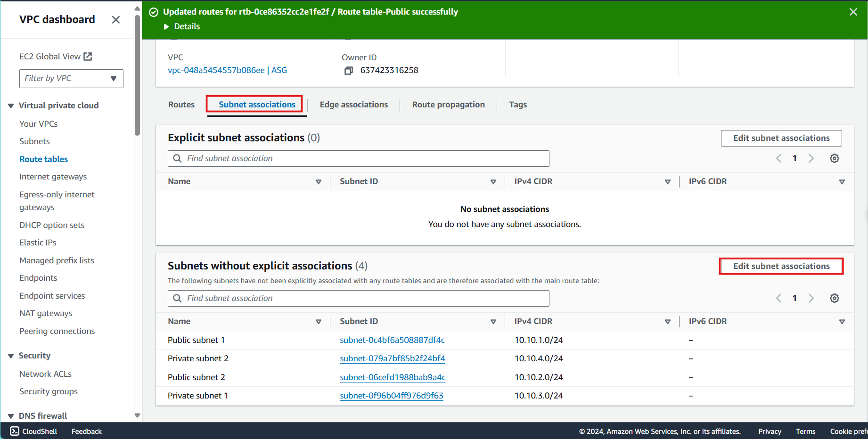Open settings gear for subnets without explicit associations
868x439 pixels.
click(x=835, y=298)
